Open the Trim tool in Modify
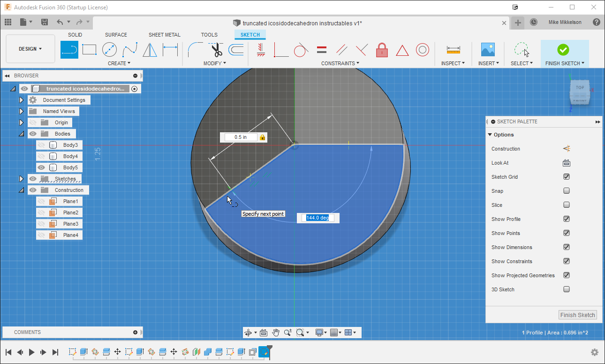Viewport: 605px width, 364px height. coord(216,49)
